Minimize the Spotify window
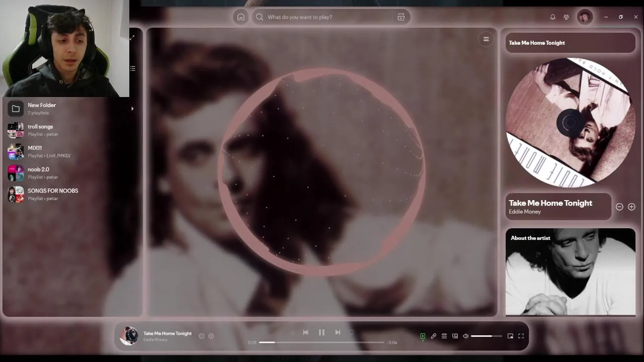The image size is (644, 362). [606, 17]
